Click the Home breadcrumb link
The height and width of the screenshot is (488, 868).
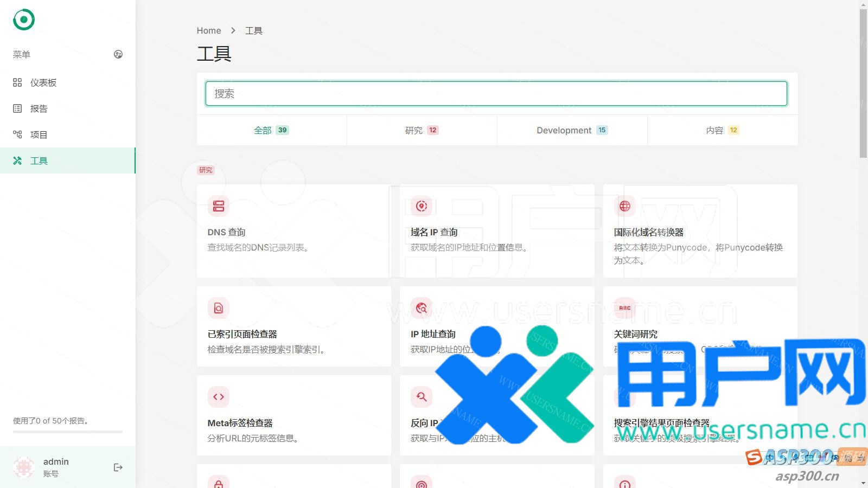tap(209, 30)
